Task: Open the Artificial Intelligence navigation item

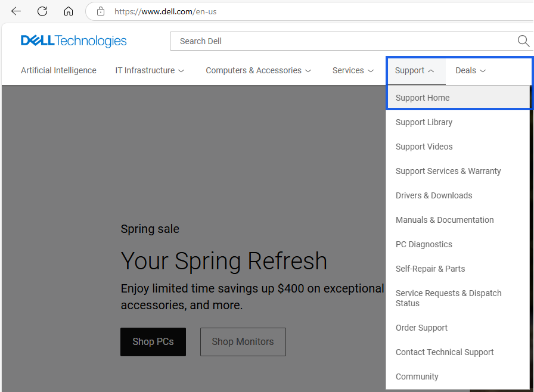Action: pos(58,70)
